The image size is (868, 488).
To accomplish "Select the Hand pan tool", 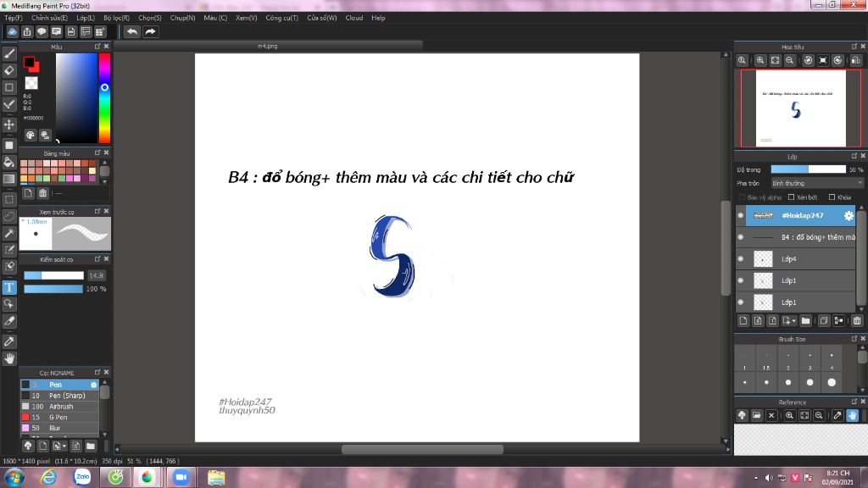I will pyautogui.click(x=9, y=358).
